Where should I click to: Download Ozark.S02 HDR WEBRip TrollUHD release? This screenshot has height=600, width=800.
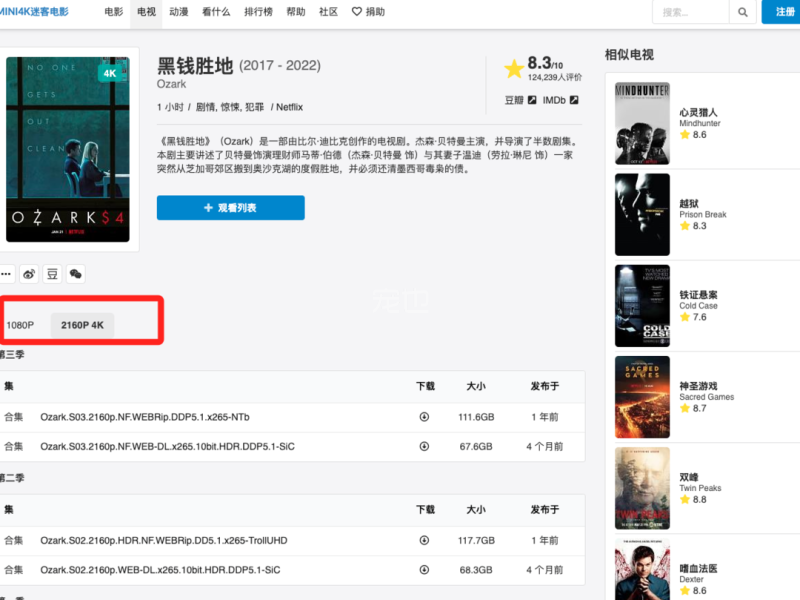pyautogui.click(x=424, y=541)
